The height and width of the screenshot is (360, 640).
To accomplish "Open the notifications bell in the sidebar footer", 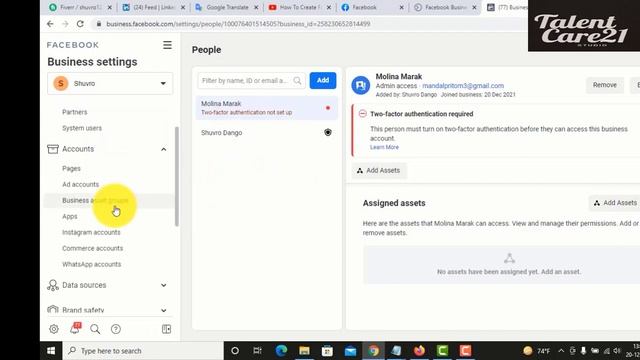I will (75, 328).
